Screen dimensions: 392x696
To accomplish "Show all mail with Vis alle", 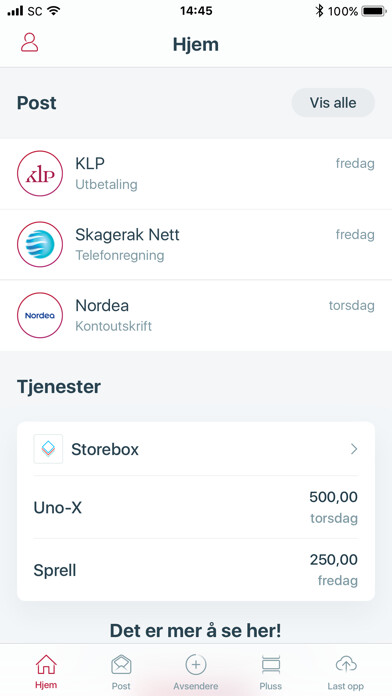I will click(333, 103).
